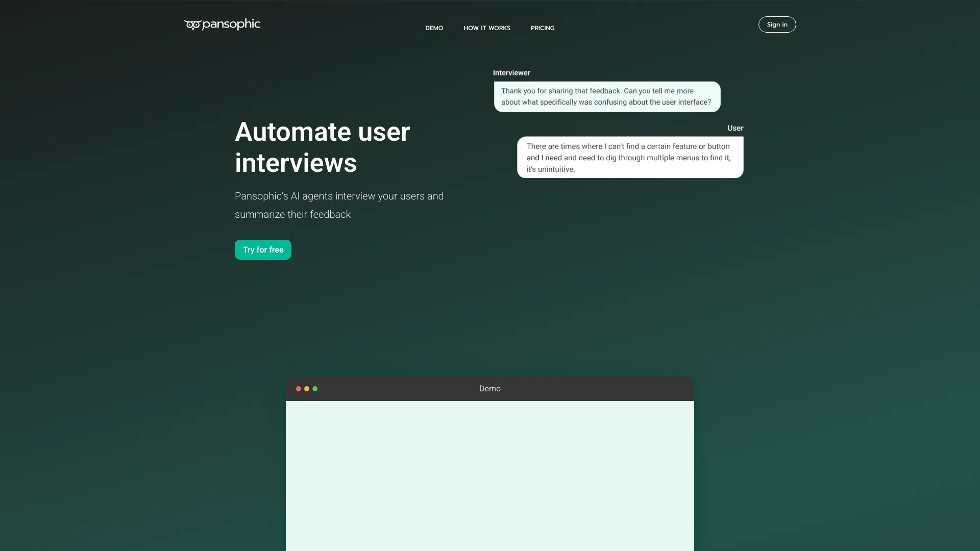Screen dimensions: 980x551
Task: Click the pansophic wordmark text
Action: tap(231, 24)
